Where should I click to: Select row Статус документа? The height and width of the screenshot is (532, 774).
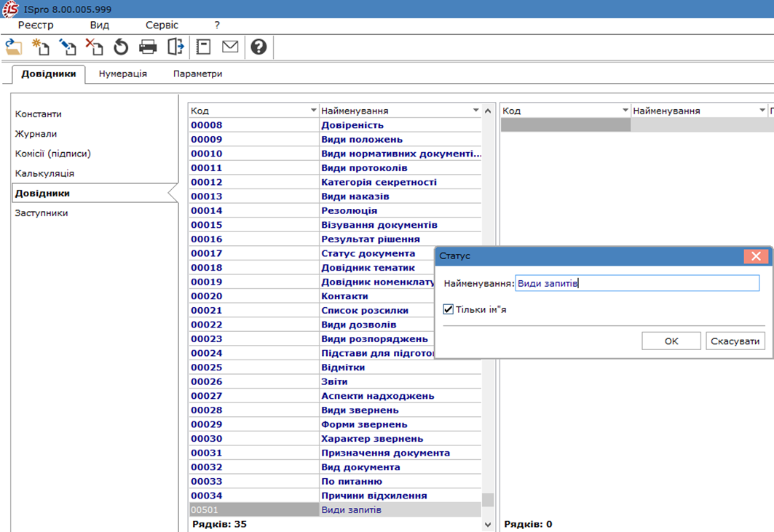[312, 253]
